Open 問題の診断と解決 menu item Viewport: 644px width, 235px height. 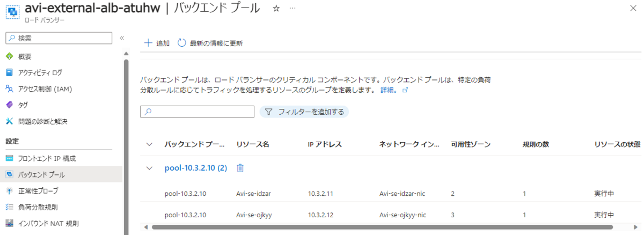click(x=43, y=121)
